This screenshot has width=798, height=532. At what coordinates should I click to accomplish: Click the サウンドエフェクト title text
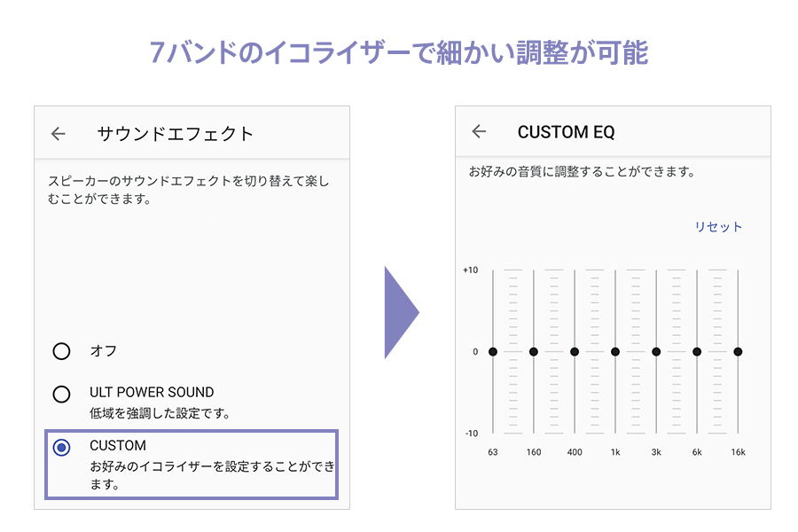click(x=176, y=134)
